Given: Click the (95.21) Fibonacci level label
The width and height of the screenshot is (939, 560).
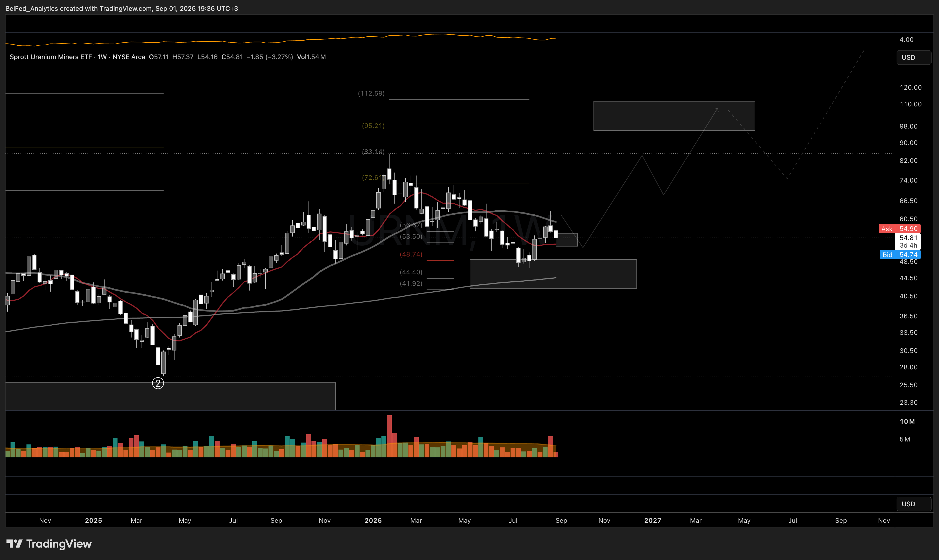Looking at the screenshot, I should point(373,126).
